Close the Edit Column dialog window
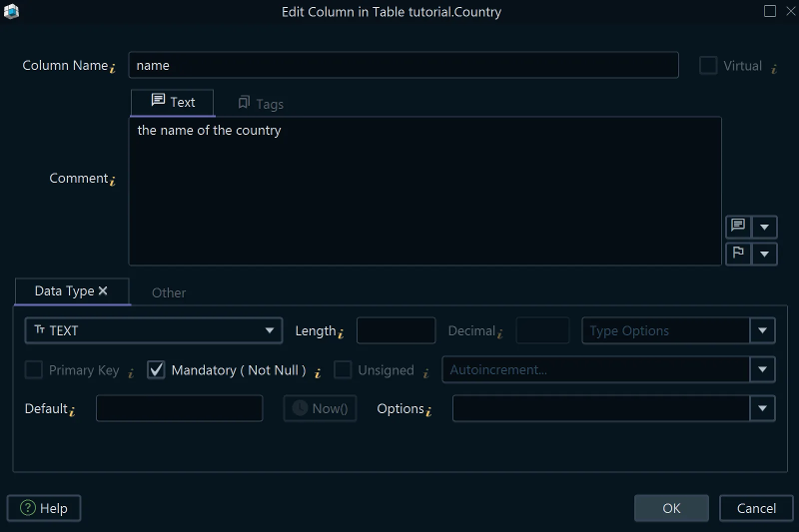The height and width of the screenshot is (532, 799). pyautogui.click(x=791, y=11)
